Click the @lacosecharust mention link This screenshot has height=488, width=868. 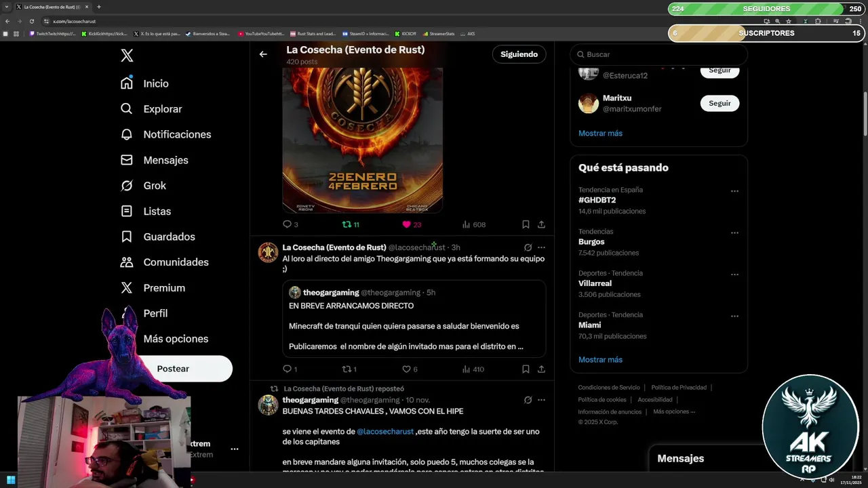pos(385,432)
